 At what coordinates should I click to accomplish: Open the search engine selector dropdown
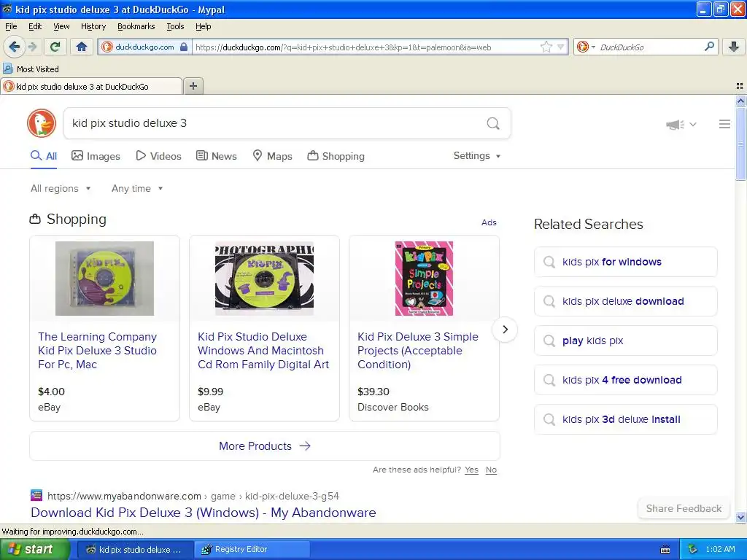click(x=586, y=47)
